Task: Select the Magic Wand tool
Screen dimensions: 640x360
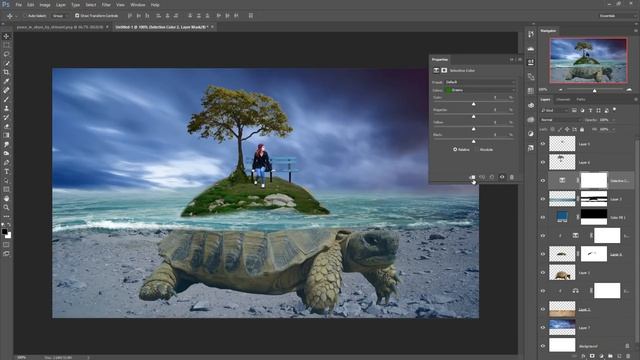Action: click(x=6, y=63)
